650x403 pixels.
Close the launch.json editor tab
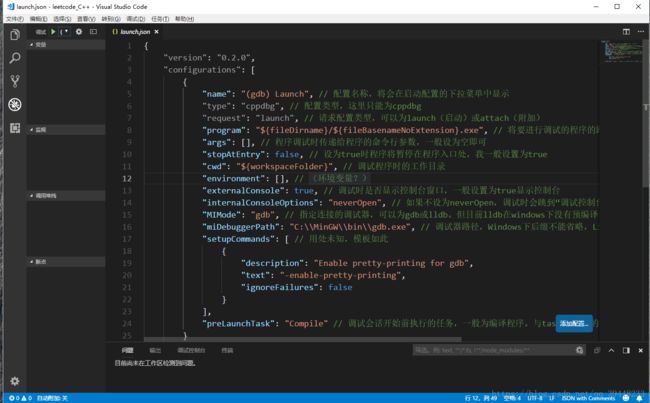click(x=156, y=32)
